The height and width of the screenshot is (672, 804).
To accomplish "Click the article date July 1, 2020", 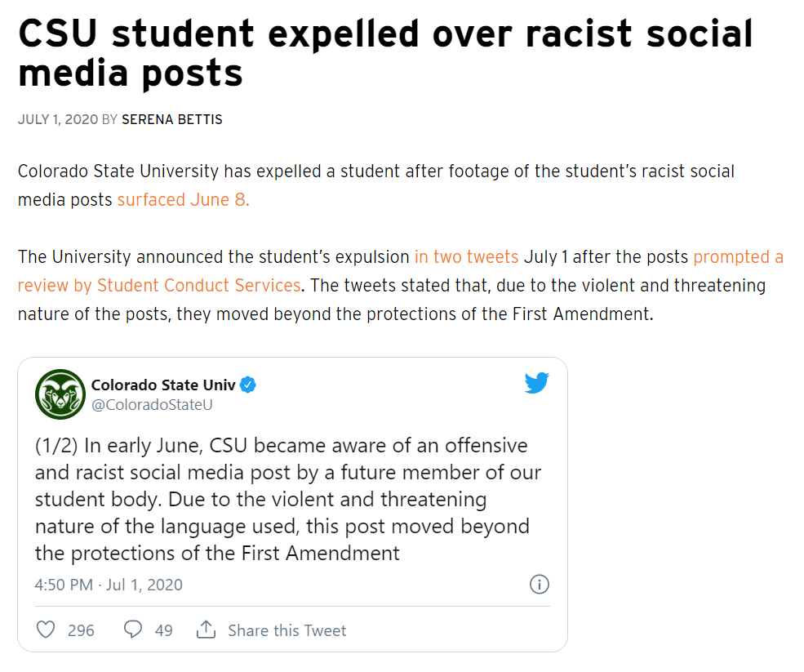I will point(58,119).
